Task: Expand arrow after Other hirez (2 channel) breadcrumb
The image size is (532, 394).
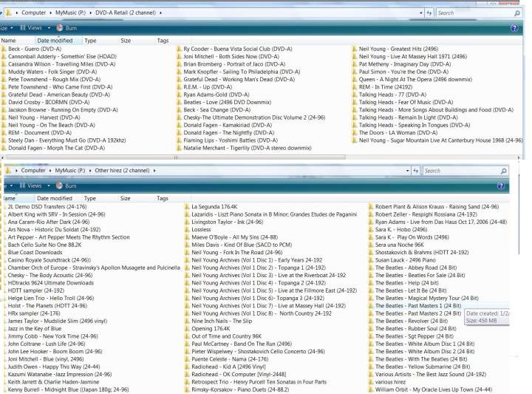Action: click(154, 171)
